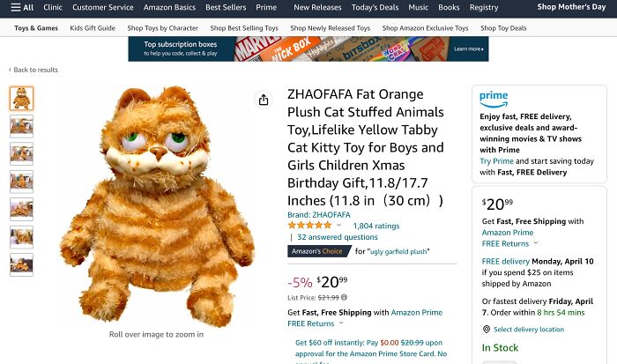Click Learn more on subscription banner

(468, 49)
